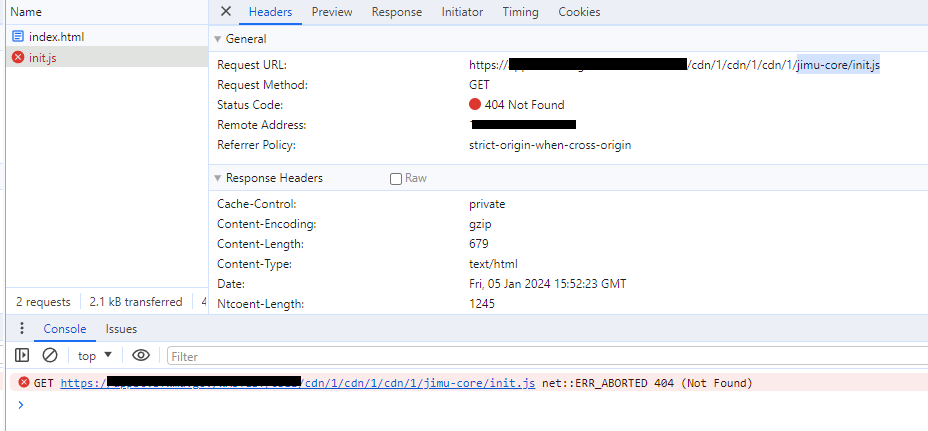Switch to the Issues drawer tab
Screen dimensions: 928x431
coord(121,328)
